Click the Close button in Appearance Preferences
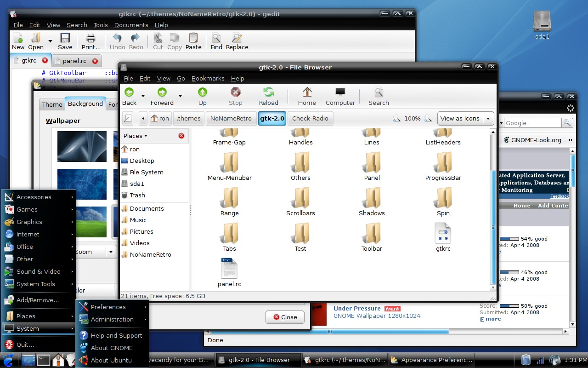The width and height of the screenshot is (588, 368). [285, 317]
